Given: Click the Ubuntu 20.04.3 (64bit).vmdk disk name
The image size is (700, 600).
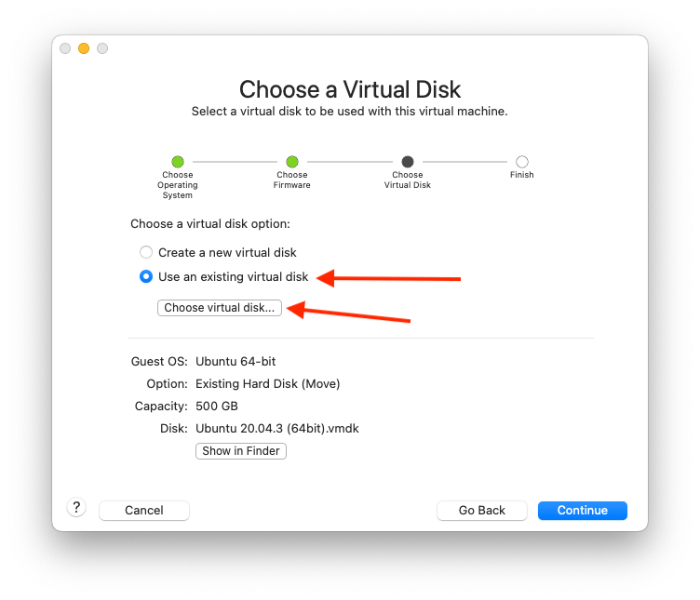Looking at the screenshot, I should point(277,429).
